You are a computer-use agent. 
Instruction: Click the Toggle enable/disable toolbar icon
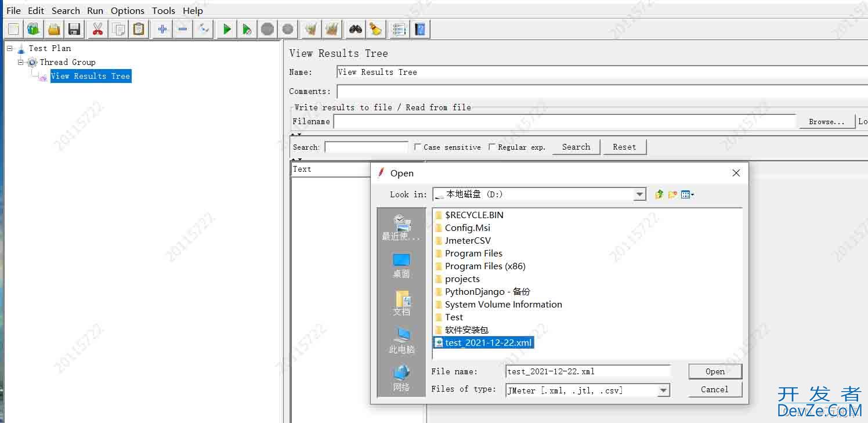pyautogui.click(x=203, y=29)
